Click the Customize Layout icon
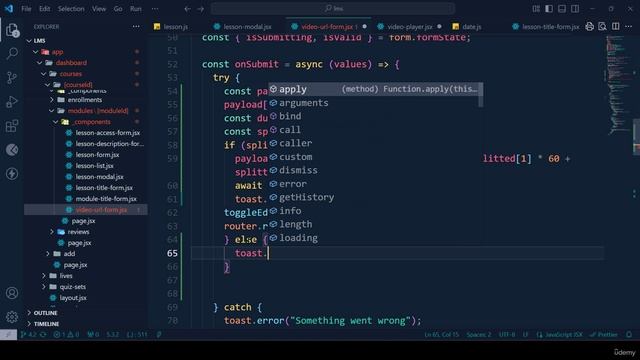The image size is (640, 360). pos(536,9)
